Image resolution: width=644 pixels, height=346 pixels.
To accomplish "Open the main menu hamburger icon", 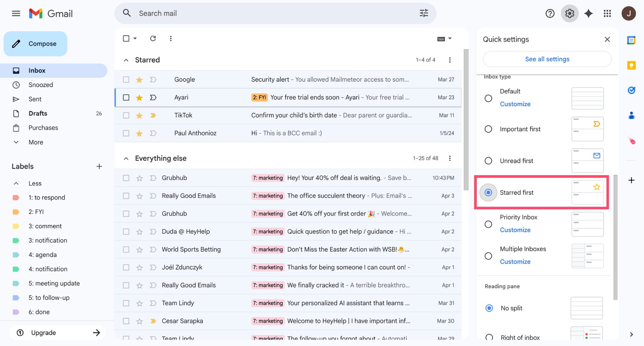I will point(16,14).
